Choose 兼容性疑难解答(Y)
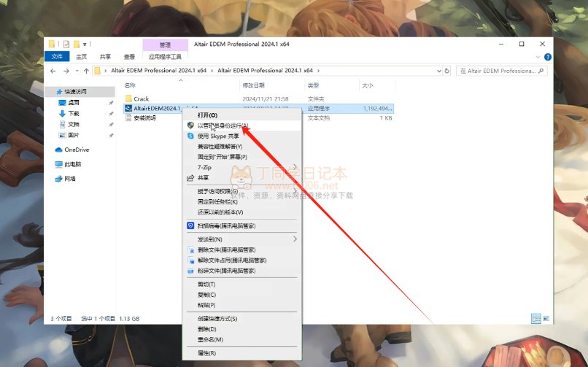 tap(242, 147)
